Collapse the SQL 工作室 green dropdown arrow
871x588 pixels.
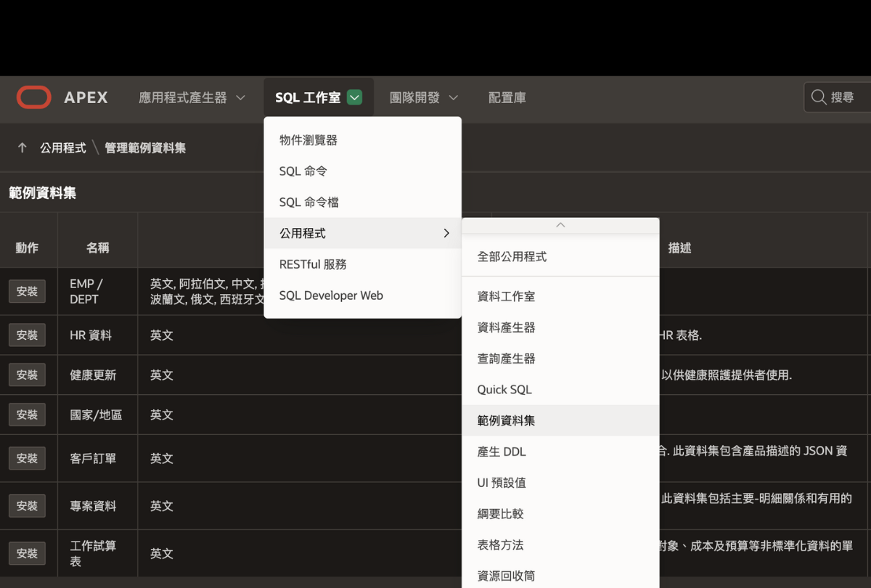pos(354,97)
